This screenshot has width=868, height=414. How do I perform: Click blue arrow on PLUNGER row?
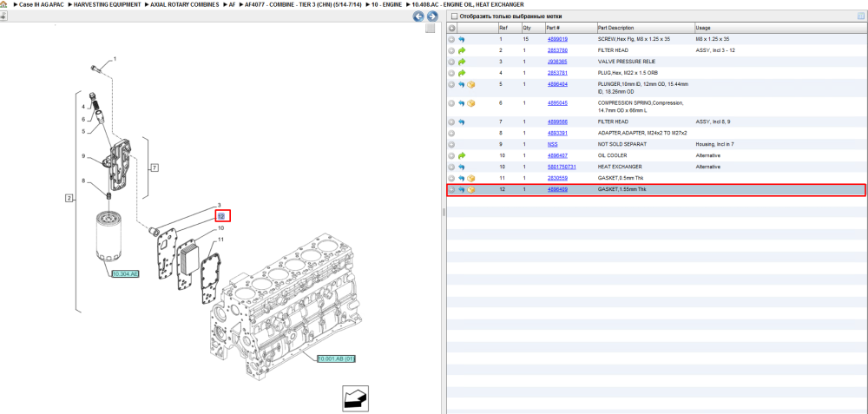click(x=461, y=85)
